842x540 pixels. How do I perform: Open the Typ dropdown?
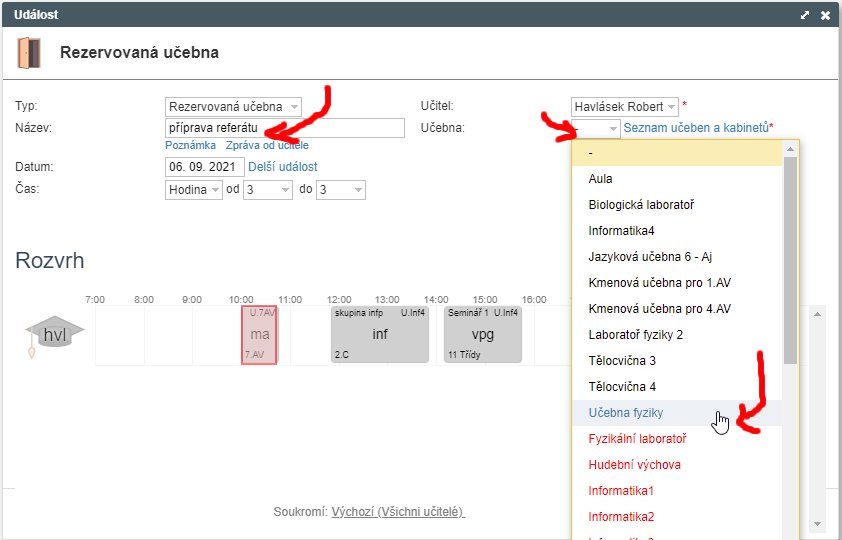click(233, 106)
